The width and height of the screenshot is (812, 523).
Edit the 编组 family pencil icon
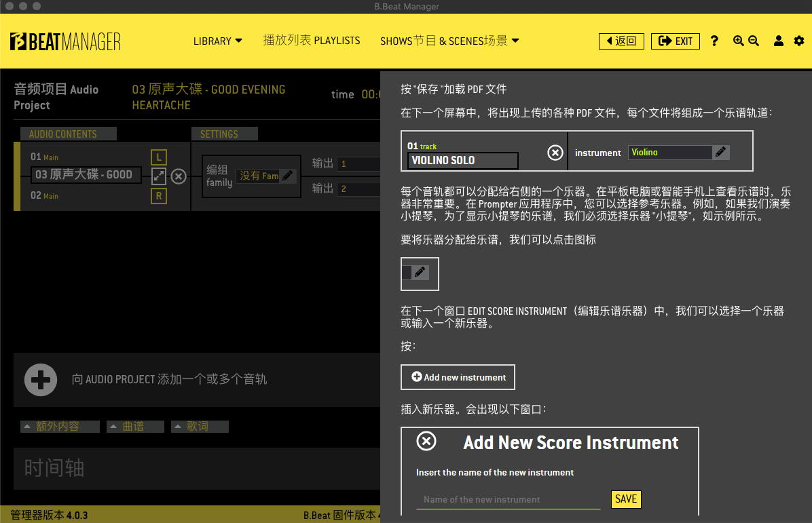coord(288,176)
